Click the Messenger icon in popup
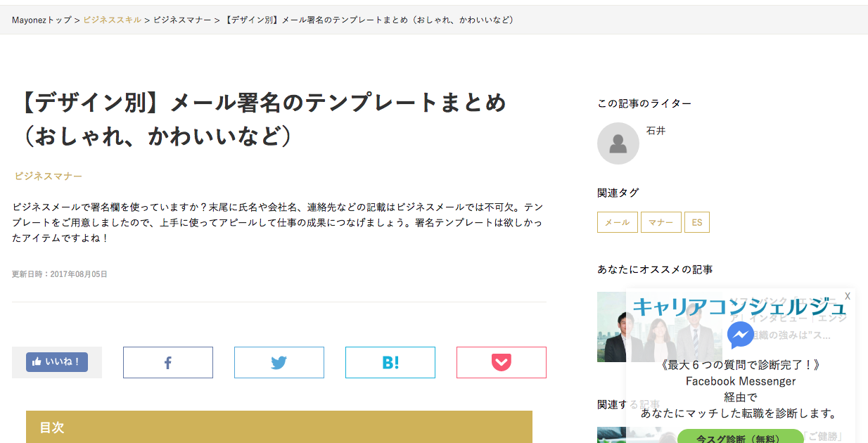Viewport: 868px width, 443px height. (741, 335)
